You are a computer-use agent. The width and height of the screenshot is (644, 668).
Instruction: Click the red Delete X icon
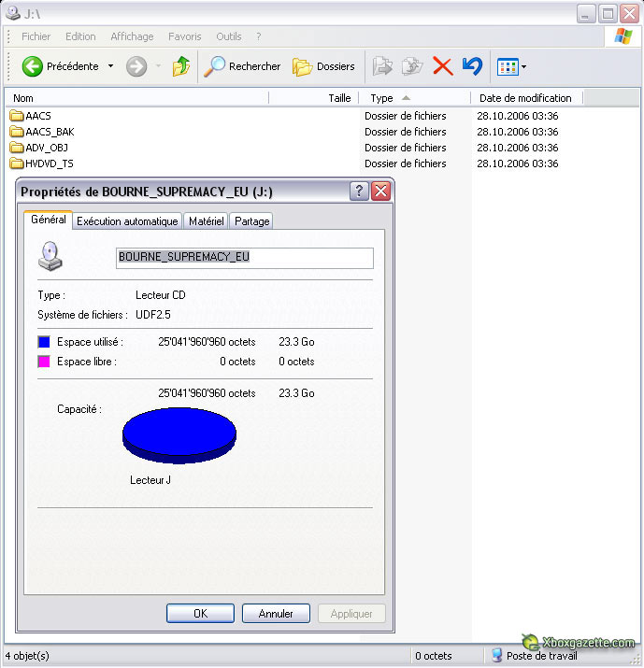coord(442,66)
